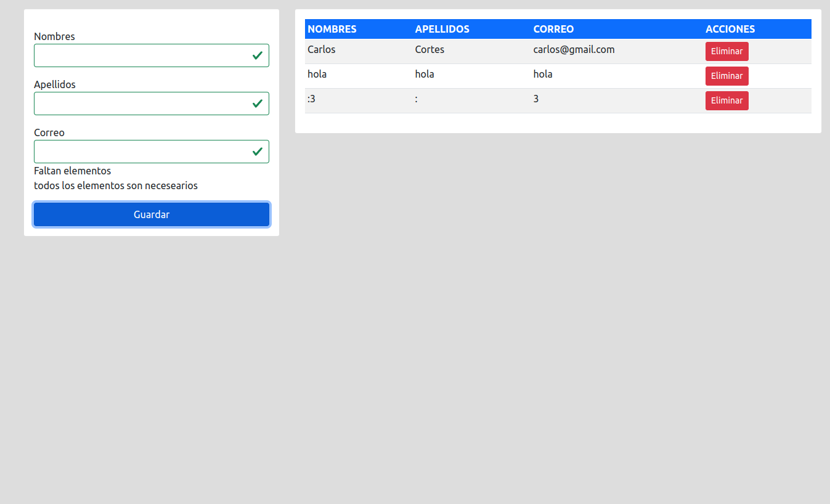Click the NOMBRES column header
The width and height of the screenshot is (830, 504).
click(332, 29)
